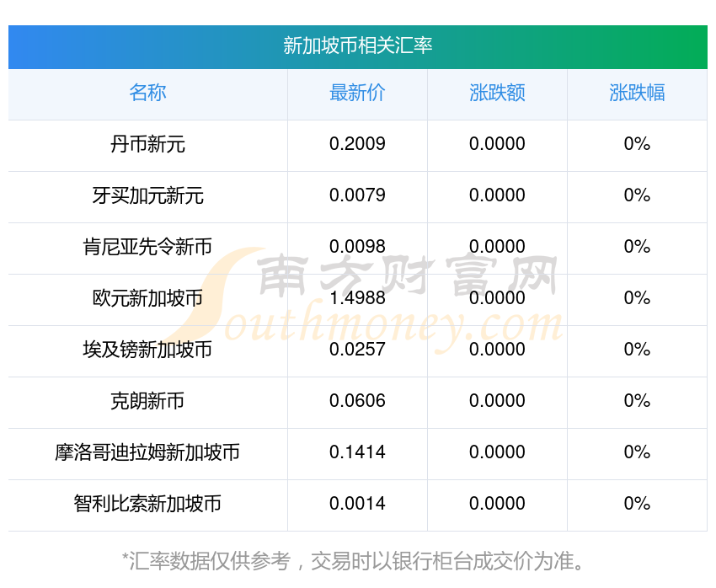Select the 最新价 column header
This screenshot has height=588, width=716.
(x=357, y=93)
